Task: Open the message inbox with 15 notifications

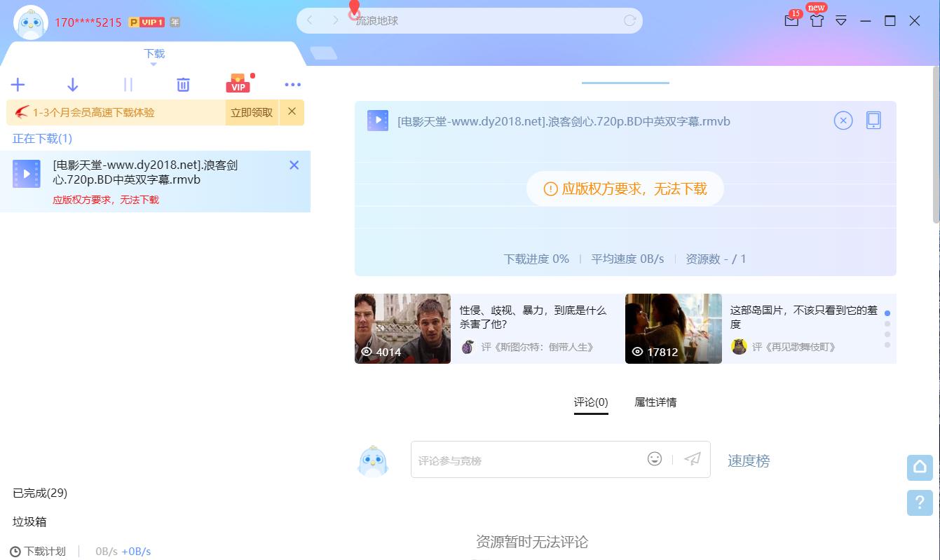Action: 791,21
